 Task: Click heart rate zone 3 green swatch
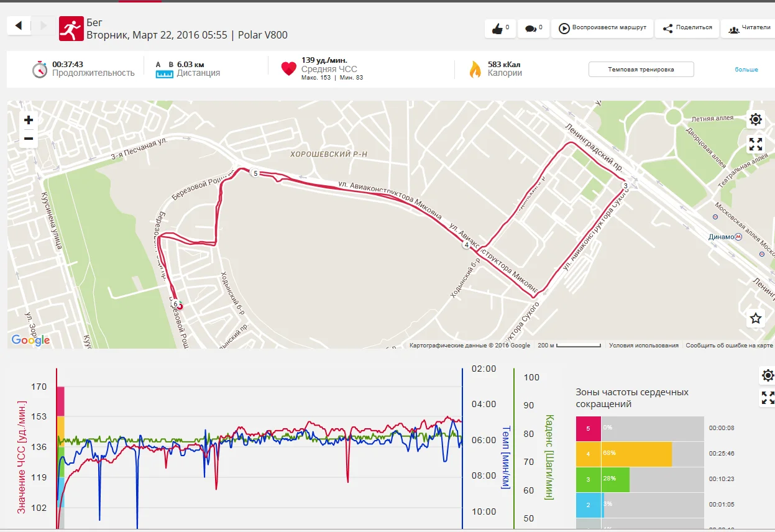pos(589,480)
